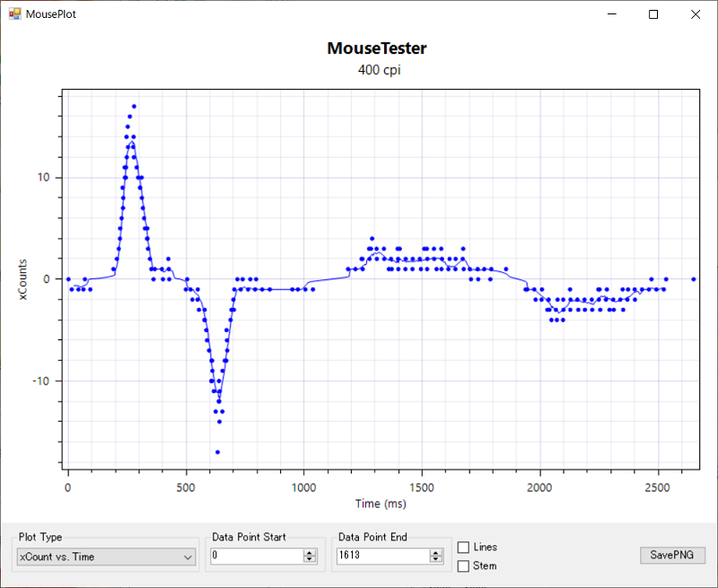The image size is (718, 588).
Task: Focus the Data Point Start input field
Action: point(257,556)
